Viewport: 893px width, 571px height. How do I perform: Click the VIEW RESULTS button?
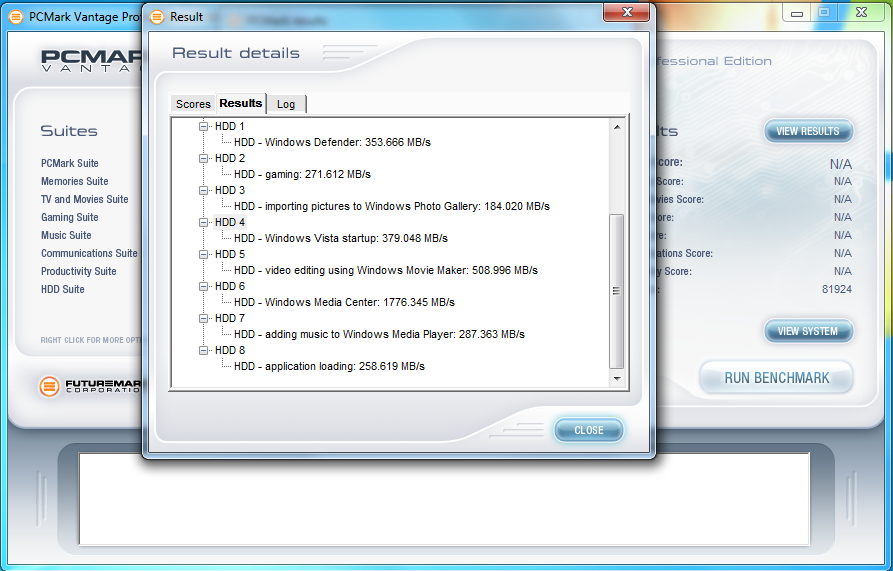808,132
